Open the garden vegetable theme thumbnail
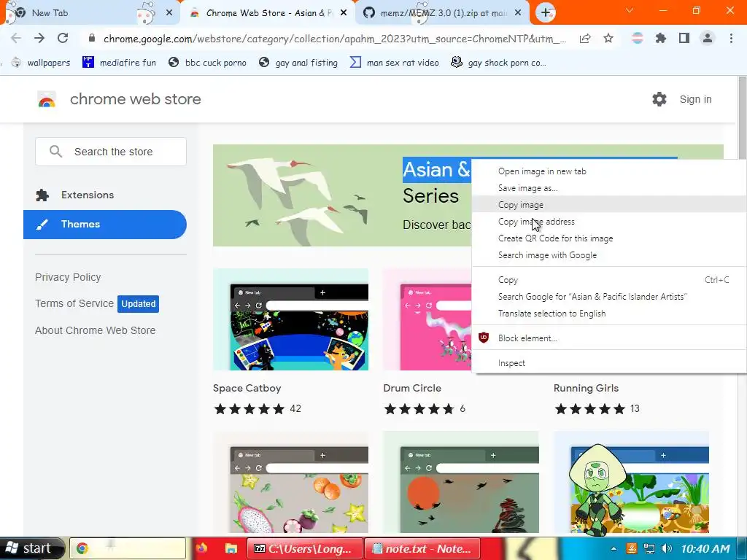Viewport: 747px width, 560px height. point(631,482)
